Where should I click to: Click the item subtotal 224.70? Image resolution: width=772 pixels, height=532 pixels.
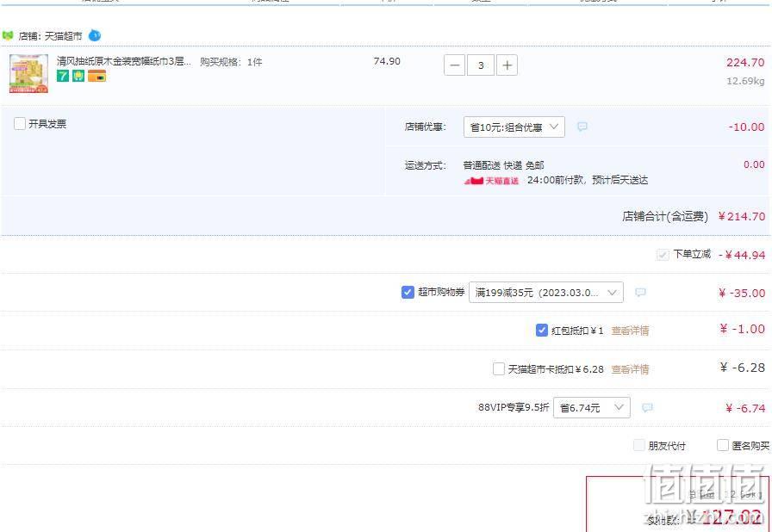pos(745,63)
